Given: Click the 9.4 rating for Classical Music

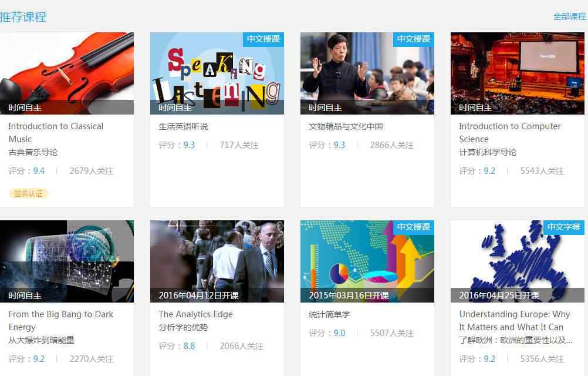Looking at the screenshot, I should pyautogui.click(x=39, y=171).
